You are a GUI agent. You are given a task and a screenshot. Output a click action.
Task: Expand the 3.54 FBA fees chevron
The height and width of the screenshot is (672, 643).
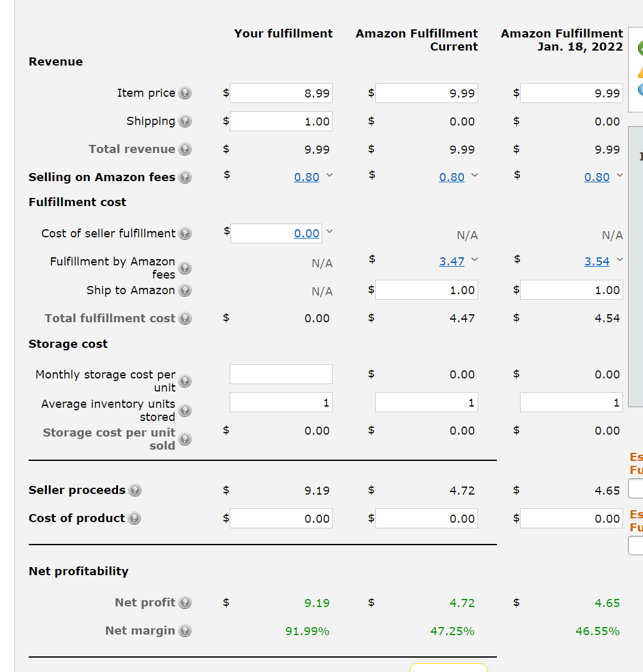620,261
